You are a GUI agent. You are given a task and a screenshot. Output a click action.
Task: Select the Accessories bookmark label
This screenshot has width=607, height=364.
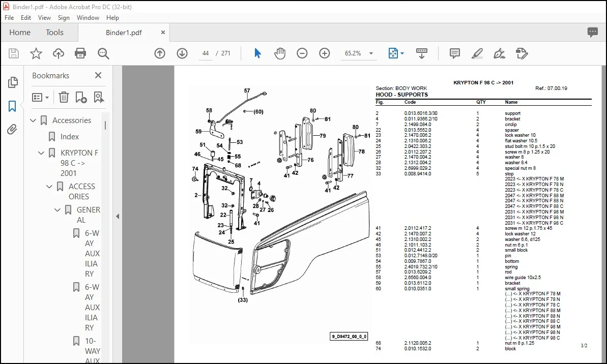(x=72, y=120)
